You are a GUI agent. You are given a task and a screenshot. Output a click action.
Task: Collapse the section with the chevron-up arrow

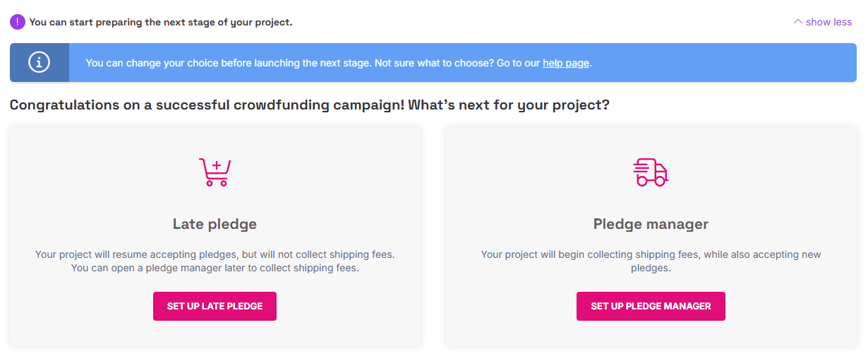pos(798,22)
